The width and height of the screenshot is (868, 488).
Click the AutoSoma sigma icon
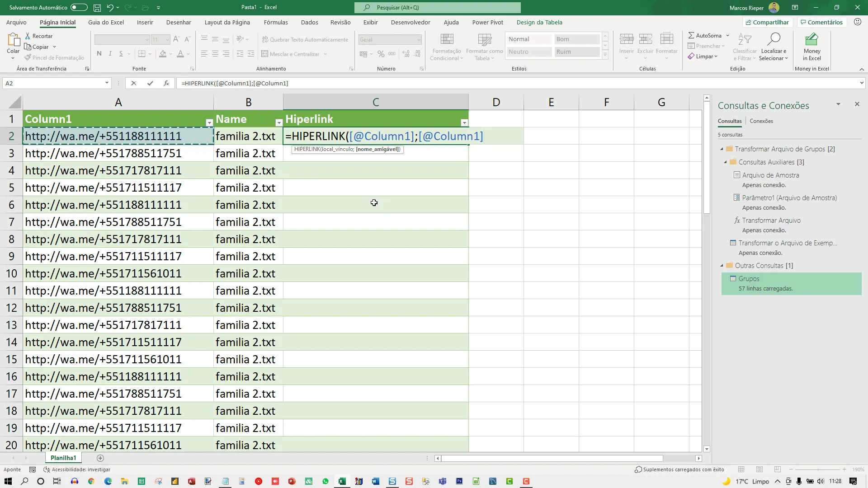pyautogui.click(x=691, y=35)
